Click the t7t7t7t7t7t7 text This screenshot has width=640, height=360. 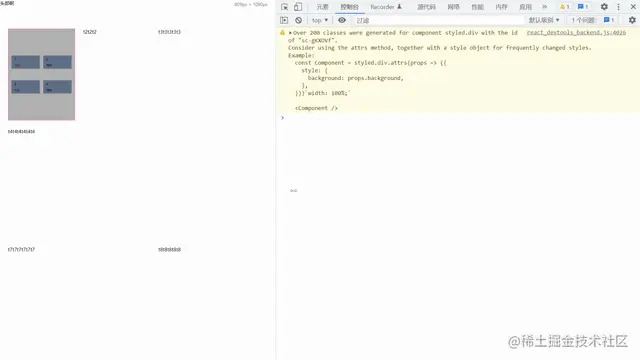[x=21, y=249]
